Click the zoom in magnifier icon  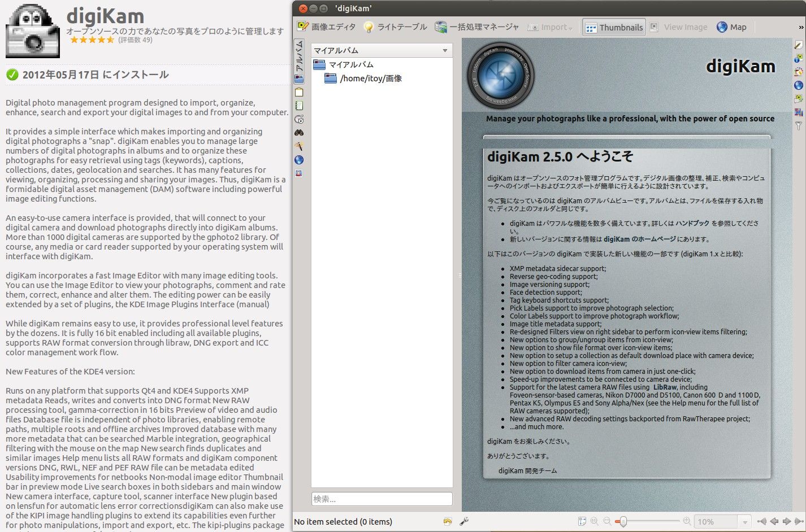pyautogui.click(x=687, y=522)
